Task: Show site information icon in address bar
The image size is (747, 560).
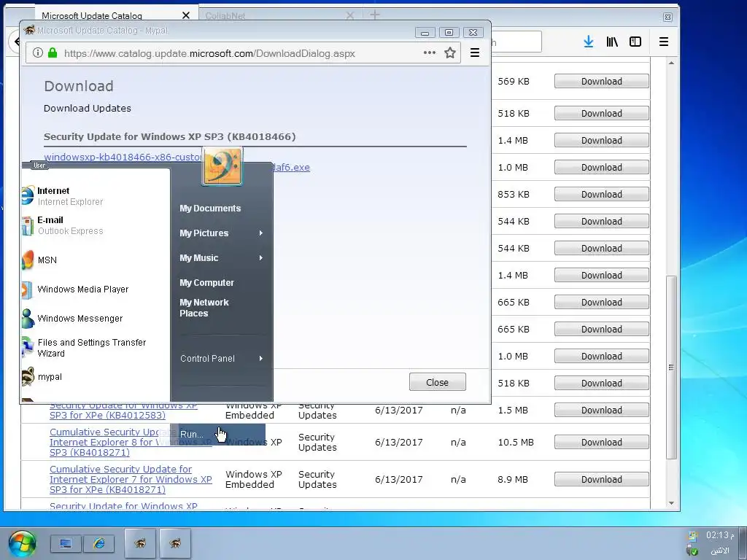Action: tap(38, 52)
